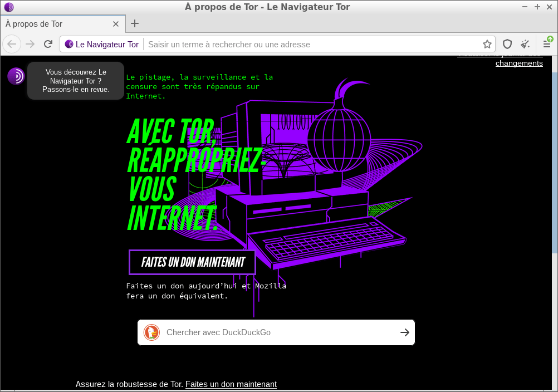
Task: Minimize the Tor Browser window
Action: pos(525,7)
